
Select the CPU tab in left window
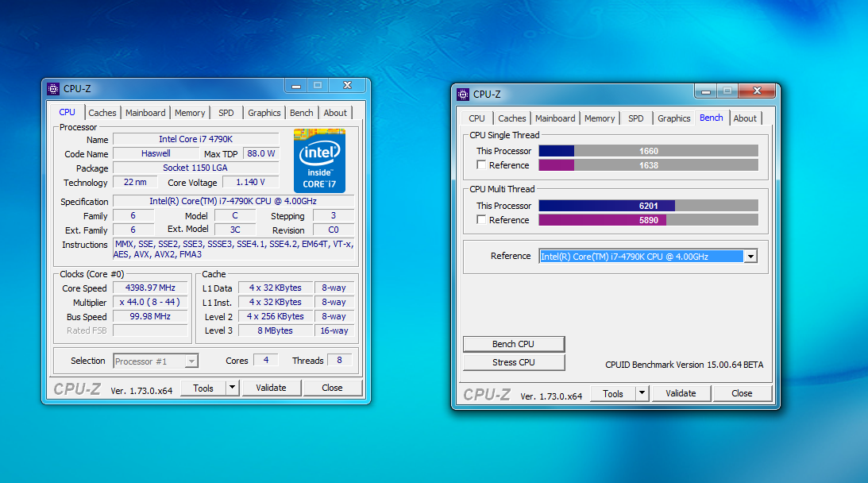coord(67,112)
